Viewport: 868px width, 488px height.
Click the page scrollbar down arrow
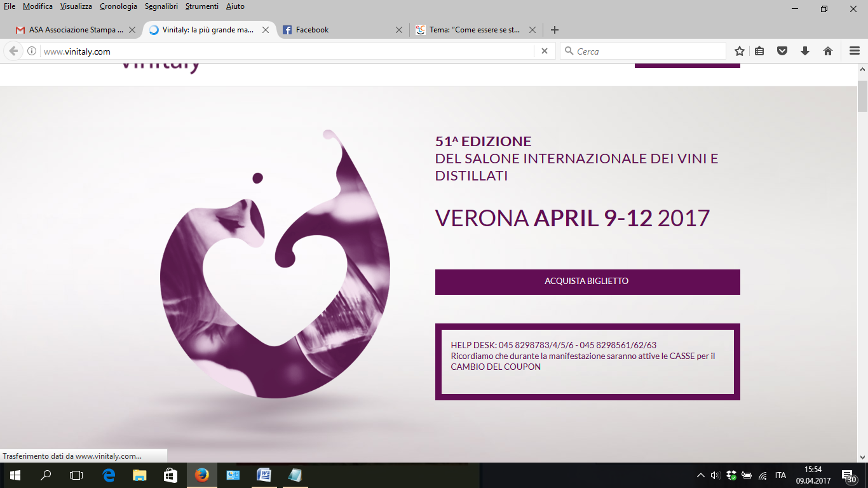862,456
